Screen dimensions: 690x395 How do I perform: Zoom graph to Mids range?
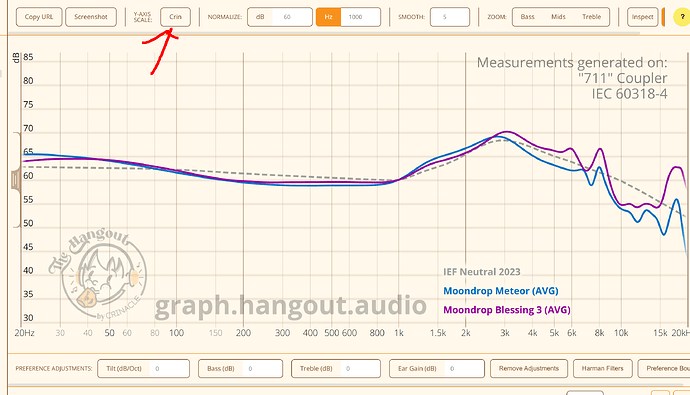[x=558, y=17]
